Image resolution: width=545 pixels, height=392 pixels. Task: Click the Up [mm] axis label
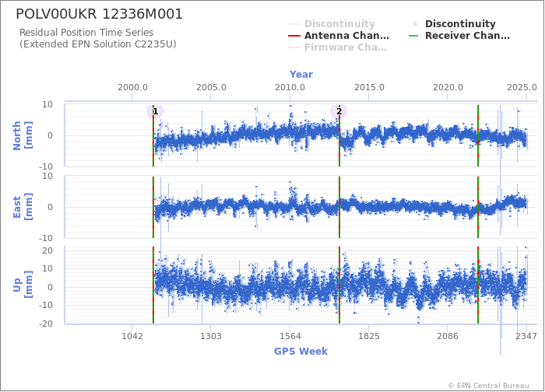[23, 285]
